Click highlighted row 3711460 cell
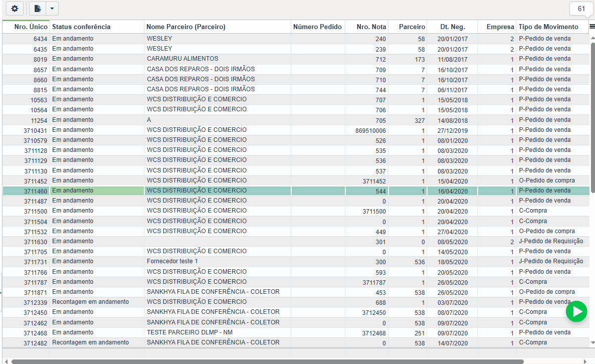The image size is (595, 364). pos(296,191)
